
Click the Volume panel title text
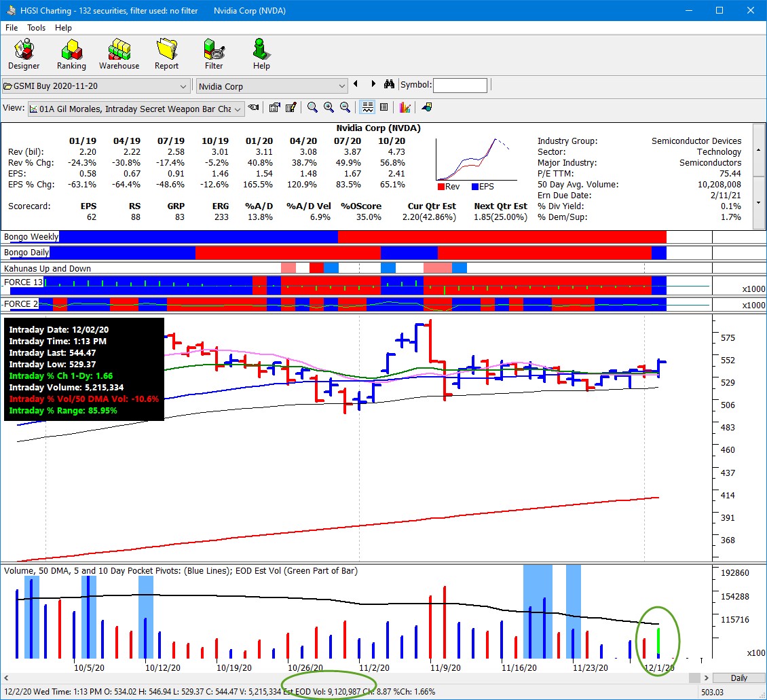point(181,571)
